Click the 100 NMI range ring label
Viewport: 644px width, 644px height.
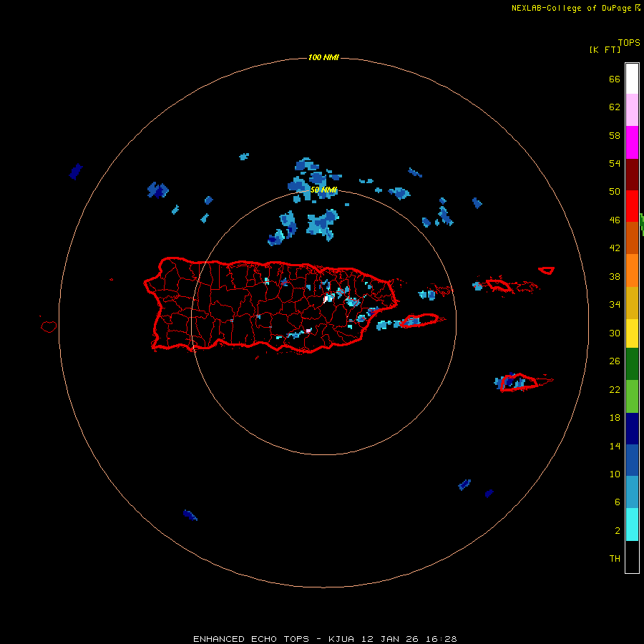click(x=323, y=57)
